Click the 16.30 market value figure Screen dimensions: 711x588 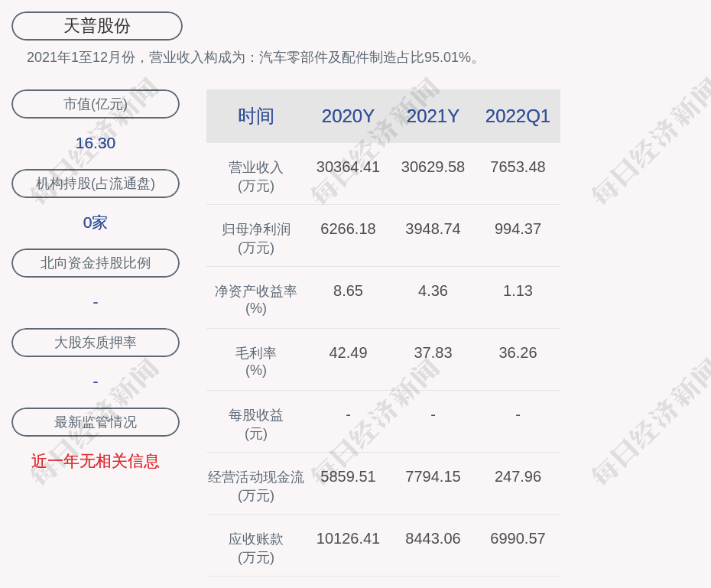click(x=96, y=143)
